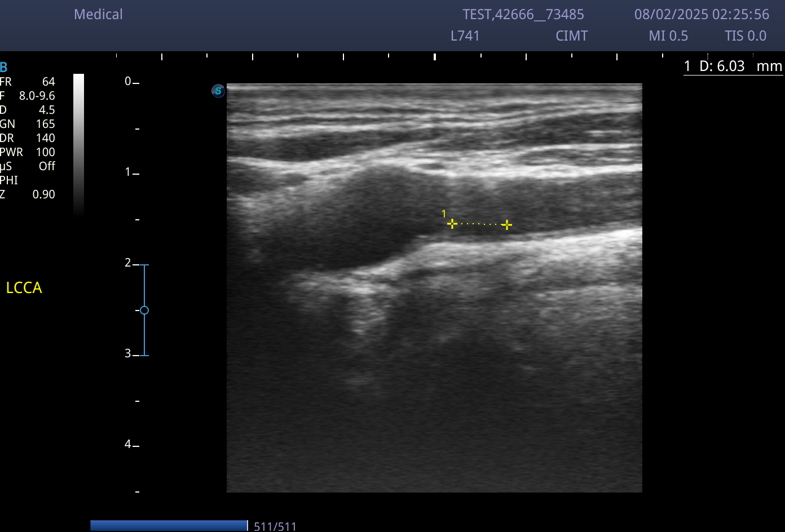This screenshot has height=532, width=785.
Task: Click the probe orientation S marker icon
Action: point(218,91)
